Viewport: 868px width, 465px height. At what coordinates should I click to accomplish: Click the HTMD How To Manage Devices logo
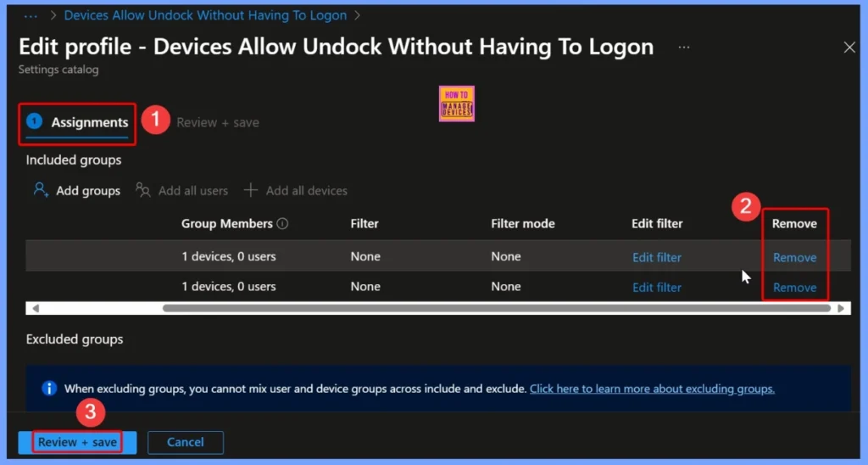[x=456, y=104]
